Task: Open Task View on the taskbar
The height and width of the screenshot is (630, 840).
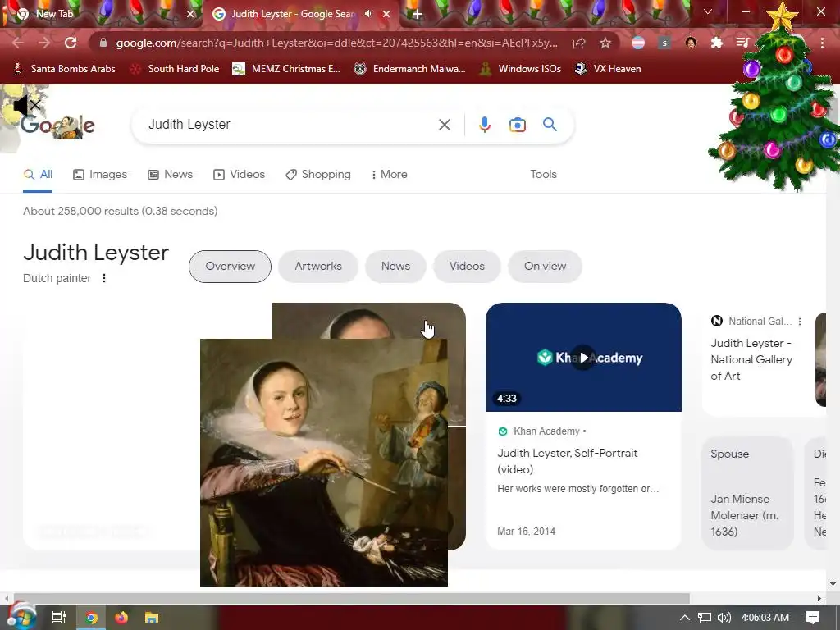Action: (58, 618)
